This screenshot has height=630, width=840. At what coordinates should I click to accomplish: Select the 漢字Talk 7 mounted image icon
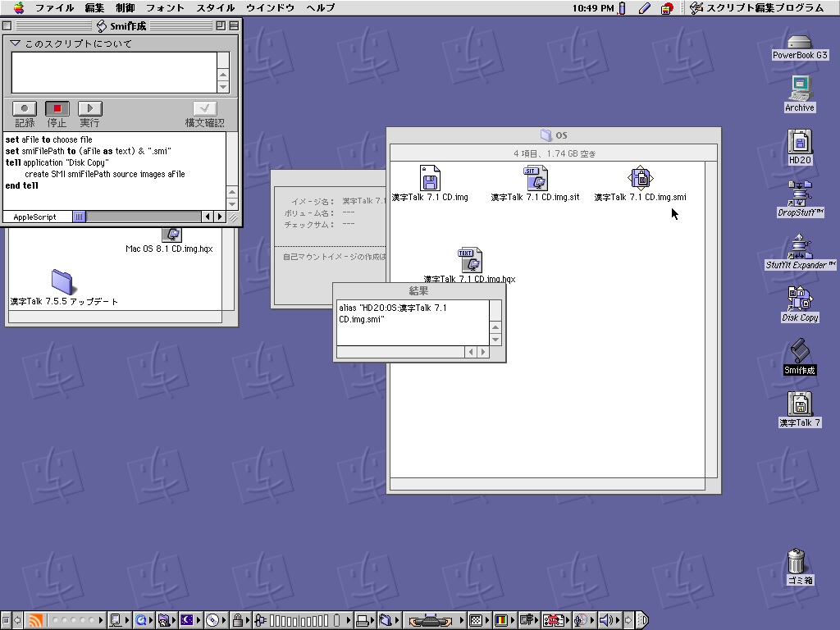tap(800, 404)
